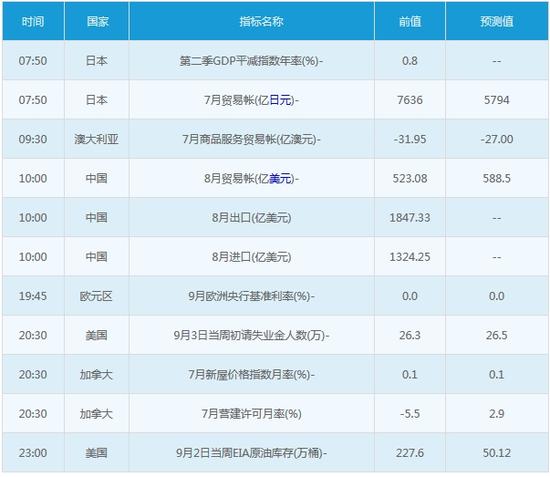Click 10:00 in the 8月出口 row
550x477 pixels.
[33, 218]
